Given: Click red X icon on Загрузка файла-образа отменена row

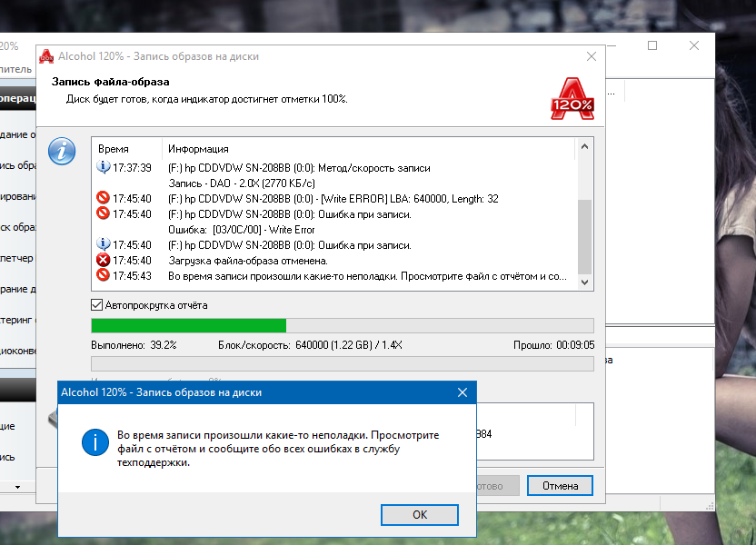Looking at the screenshot, I should (x=104, y=260).
